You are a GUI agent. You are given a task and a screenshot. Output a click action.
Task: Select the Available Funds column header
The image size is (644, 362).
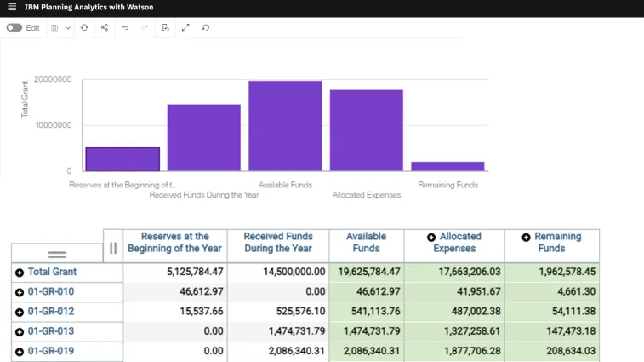[x=366, y=243]
